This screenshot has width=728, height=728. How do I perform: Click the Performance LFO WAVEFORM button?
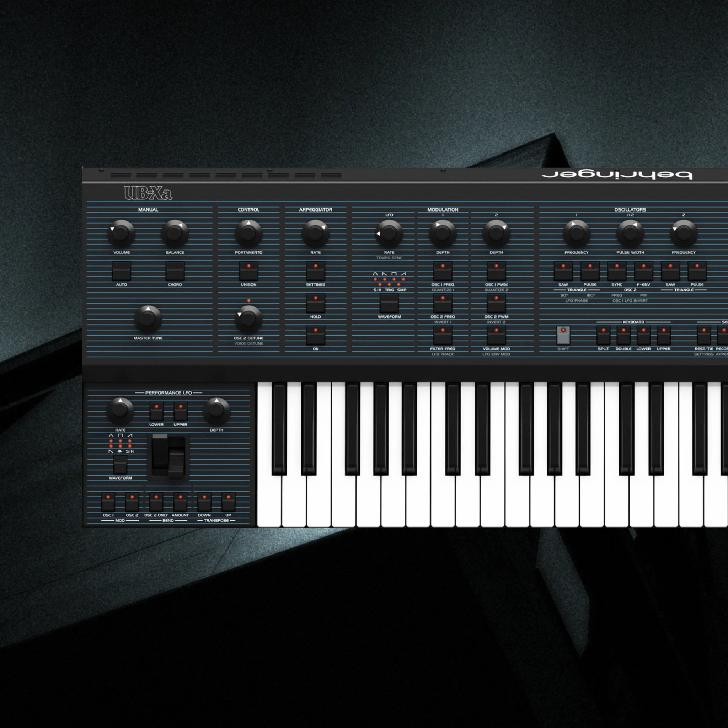point(120,465)
